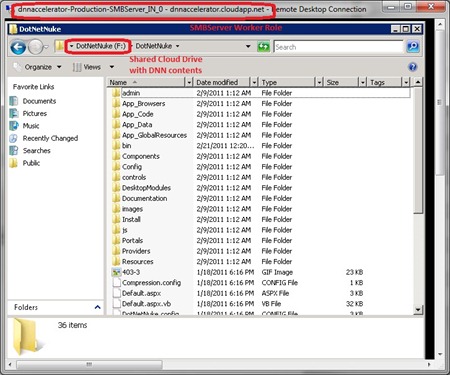Sort by Date modified column header
The image size is (450, 375).
pyautogui.click(x=222, y=82)
